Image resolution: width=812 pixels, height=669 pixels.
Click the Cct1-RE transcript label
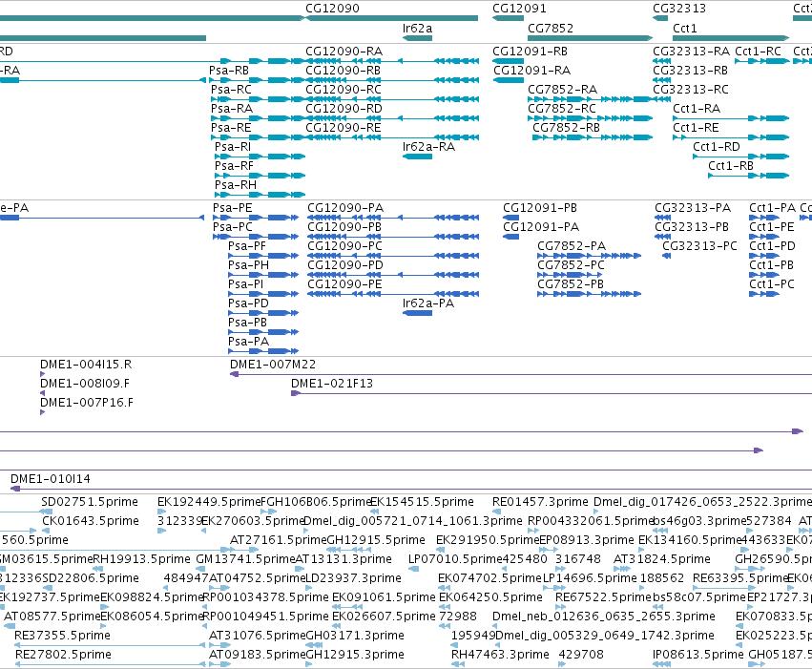point(696,128)
